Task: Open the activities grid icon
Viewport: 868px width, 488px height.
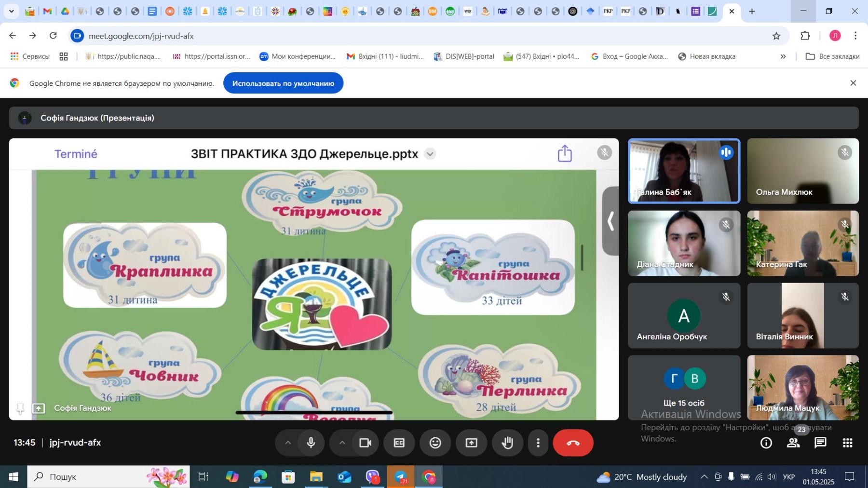Action: [847, 443]
